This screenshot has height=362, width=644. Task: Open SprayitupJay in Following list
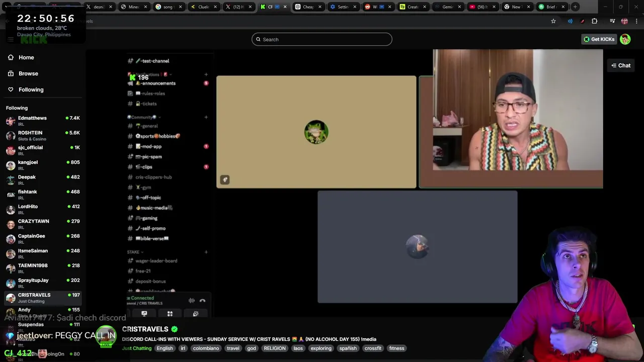tap(42, 283)
